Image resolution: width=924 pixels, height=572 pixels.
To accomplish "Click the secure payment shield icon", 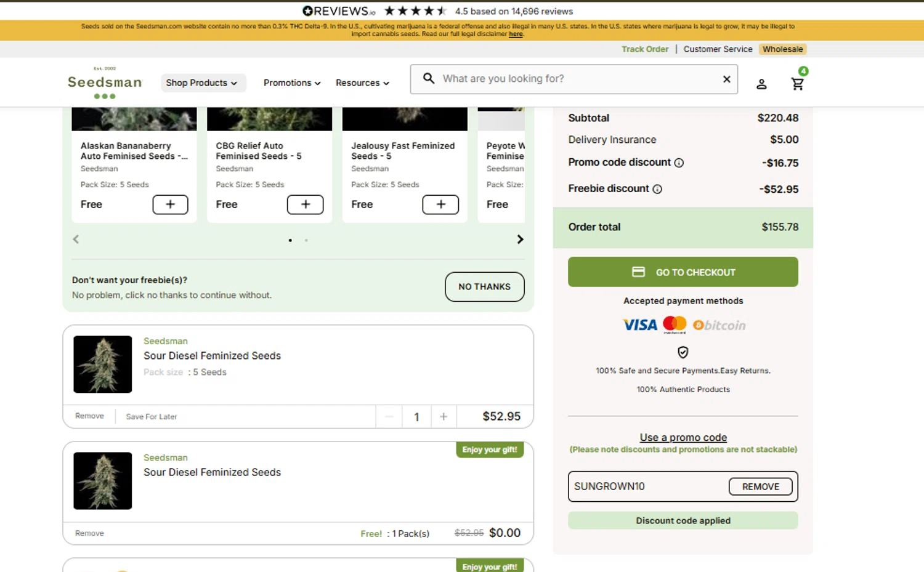I will click(683, 352).
